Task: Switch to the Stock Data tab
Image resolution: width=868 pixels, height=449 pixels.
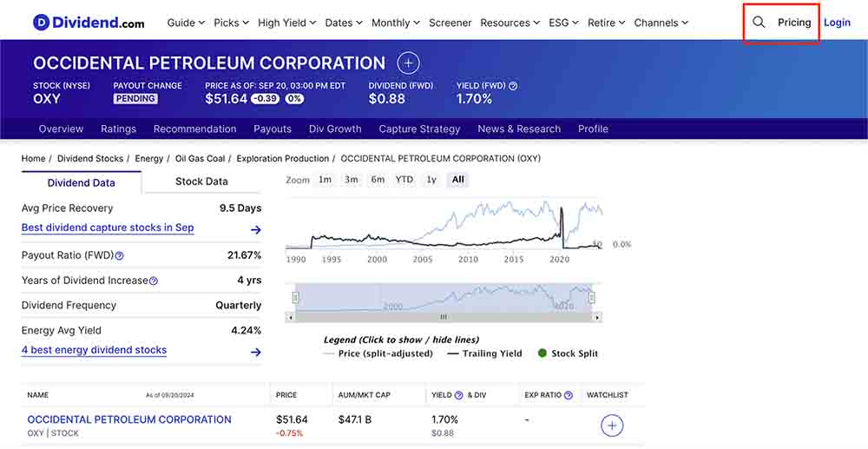Action: point(201,182)
